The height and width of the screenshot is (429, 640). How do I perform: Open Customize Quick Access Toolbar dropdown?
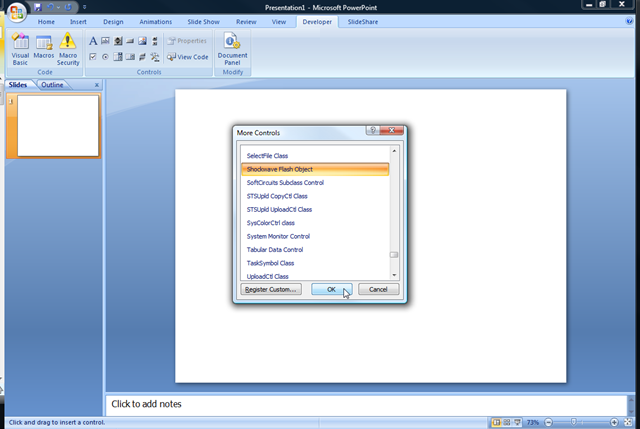(x=84, y=7)
